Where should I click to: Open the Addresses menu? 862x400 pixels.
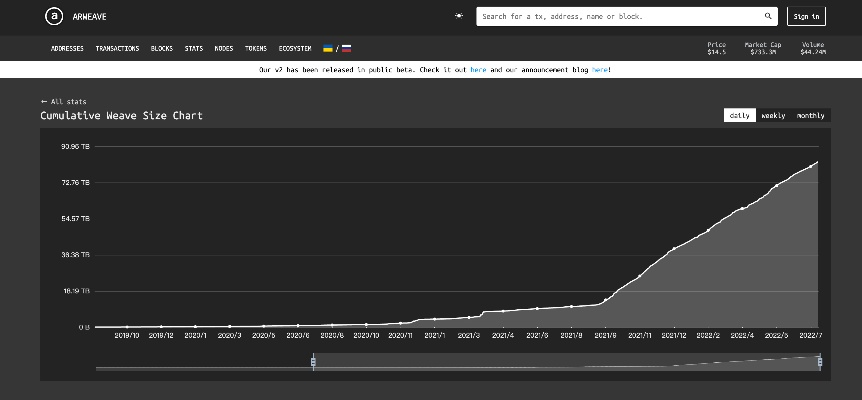click(67, 48)
